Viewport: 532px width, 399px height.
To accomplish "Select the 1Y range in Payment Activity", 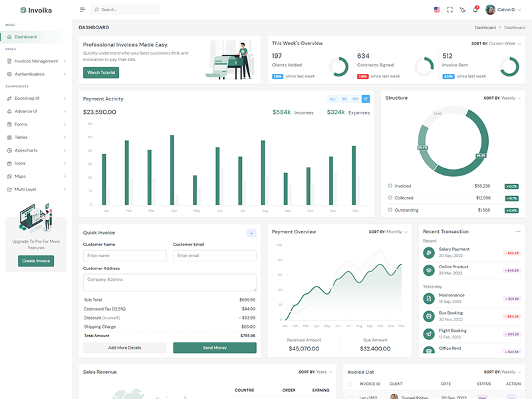I will coord(365,99).
